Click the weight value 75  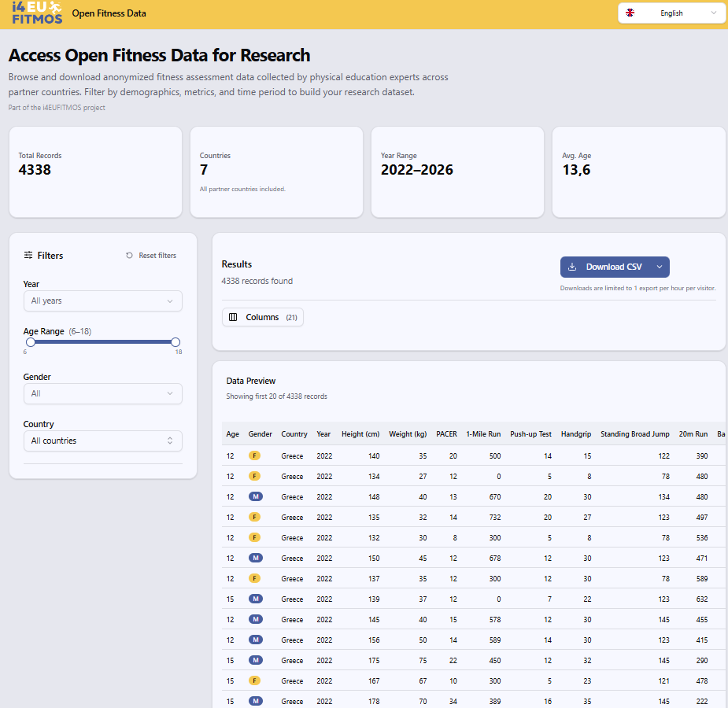tap(423, 660)
